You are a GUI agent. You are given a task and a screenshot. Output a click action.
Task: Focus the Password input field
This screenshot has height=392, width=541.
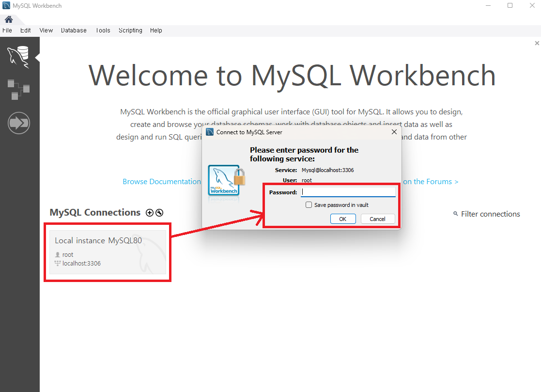click(348, 192)
